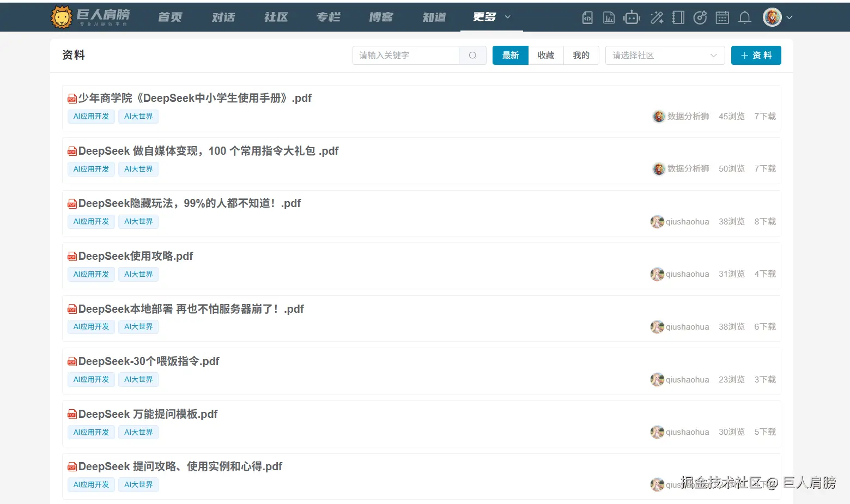This screenshot has height=504, width=850.
Task: Click PDF icon of 少年商学院 file
Action: point(72,99)
